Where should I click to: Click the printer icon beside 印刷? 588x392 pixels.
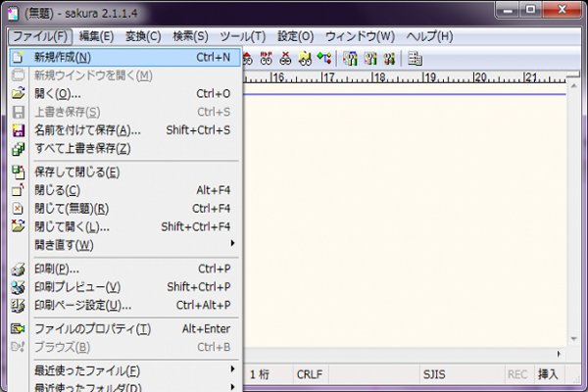click(x=17, y=269)
